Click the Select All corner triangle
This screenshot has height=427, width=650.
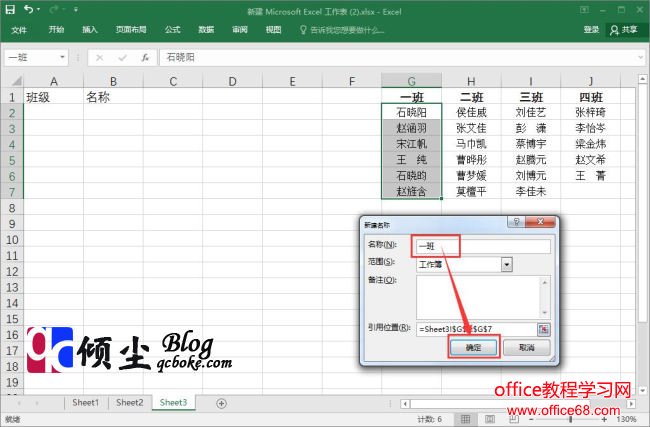point(16,80)
